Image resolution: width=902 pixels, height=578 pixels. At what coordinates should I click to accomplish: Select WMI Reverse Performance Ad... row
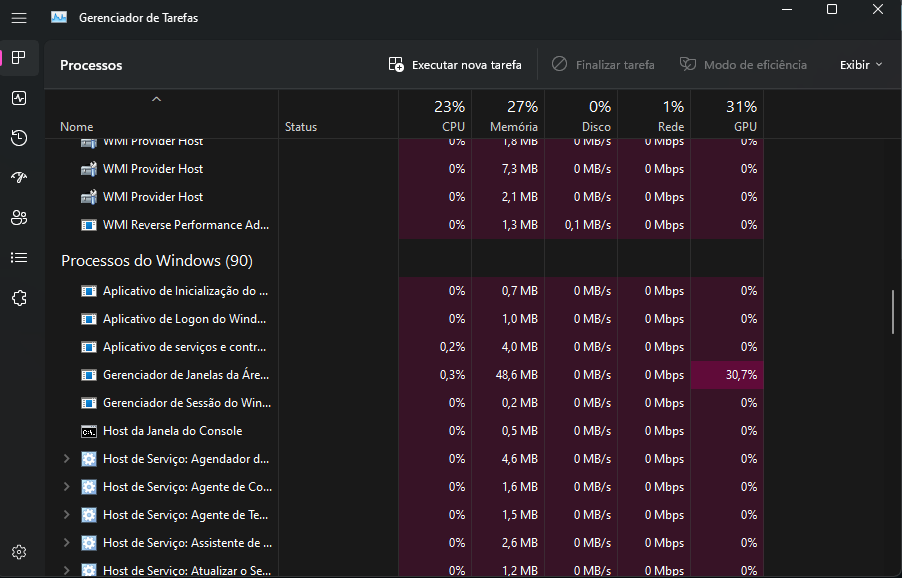404,225
